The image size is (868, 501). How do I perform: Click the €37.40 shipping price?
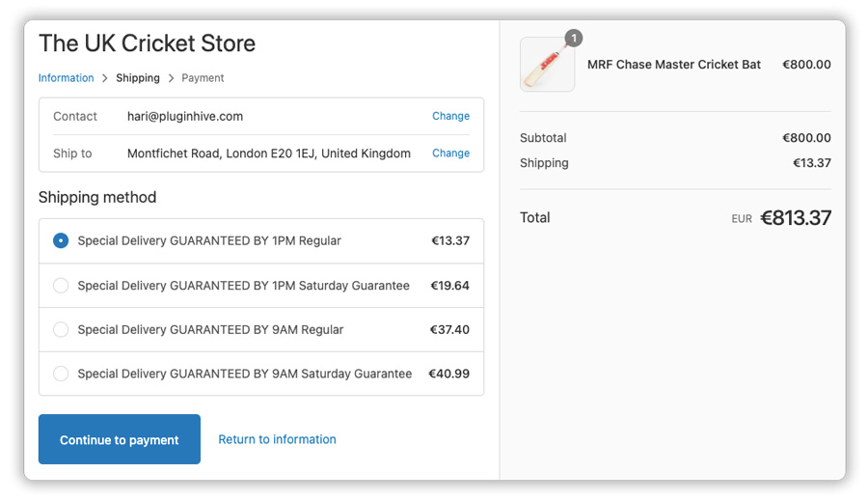449,330
